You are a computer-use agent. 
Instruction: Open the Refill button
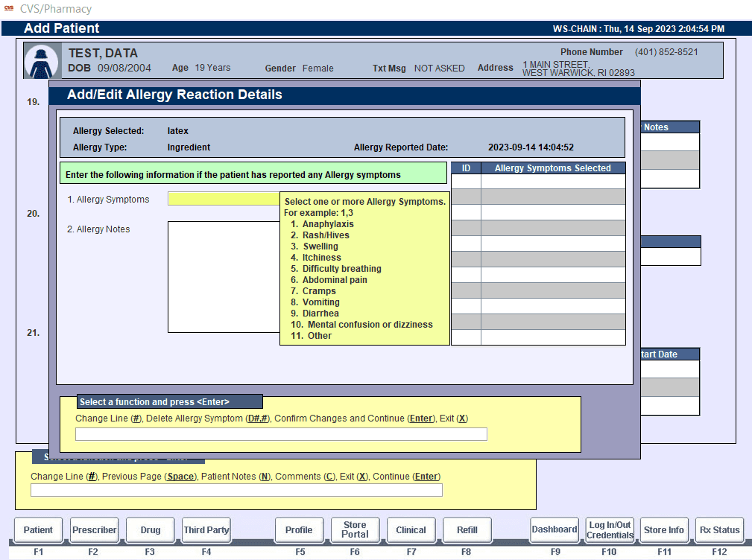pyautogui.click(x=467, y=529)
